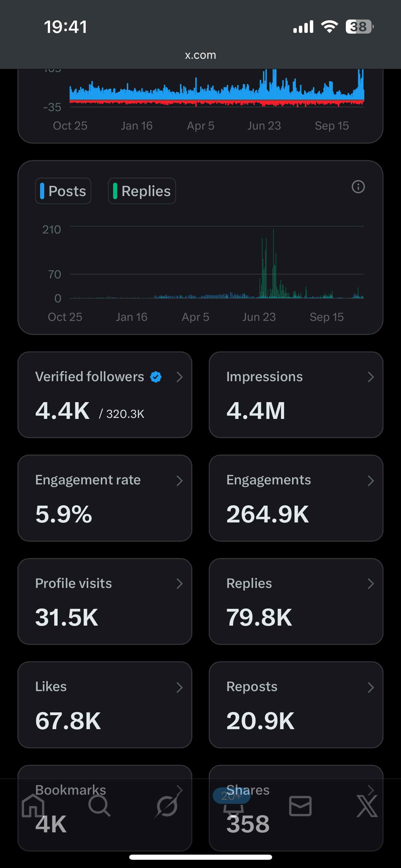Open Search from the bottom navigation bar
The image size is (401, 868).
(99, 806)
